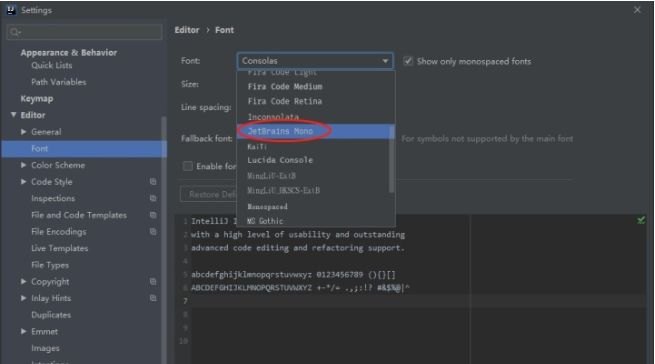Toggle the Enable font ligatures checkbox
The width and height of the screenshot is (655, 364).
(188, 166)
